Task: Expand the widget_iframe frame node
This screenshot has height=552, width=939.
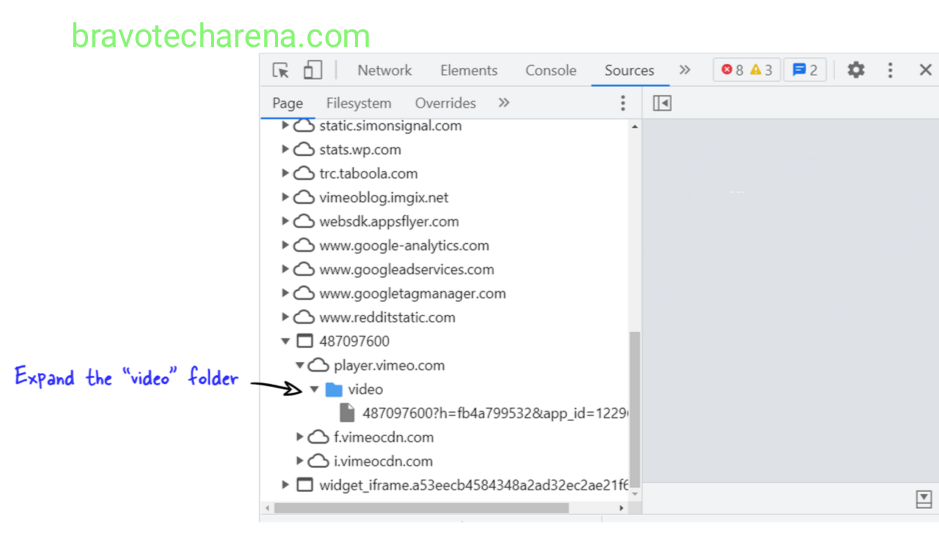Action: coord(285,484)
